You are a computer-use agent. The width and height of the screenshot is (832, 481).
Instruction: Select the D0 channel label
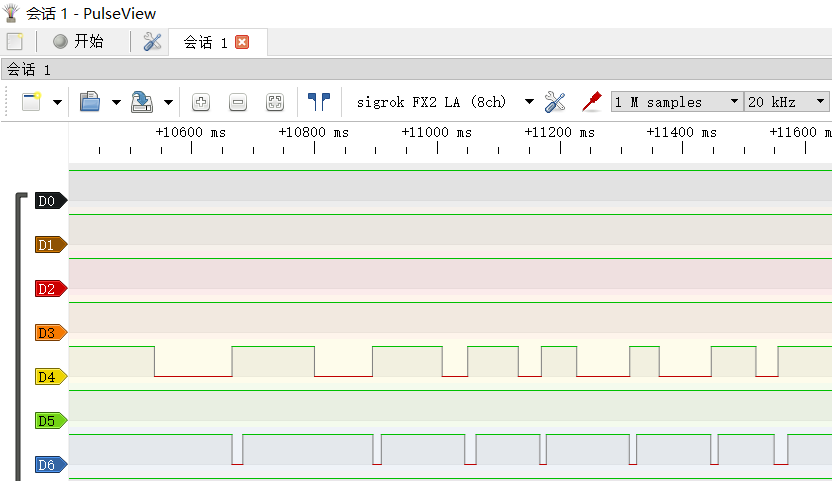tap(51, 201)
